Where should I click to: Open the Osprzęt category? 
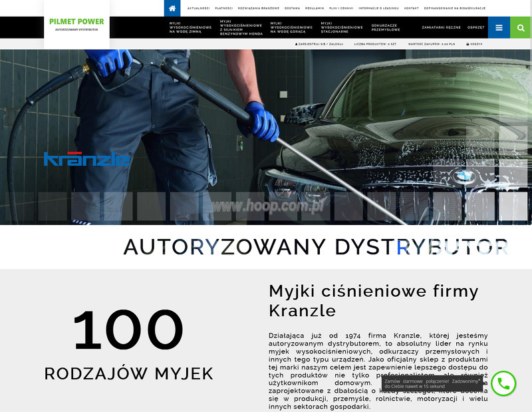pyautogui.click(x=475, y=27)
